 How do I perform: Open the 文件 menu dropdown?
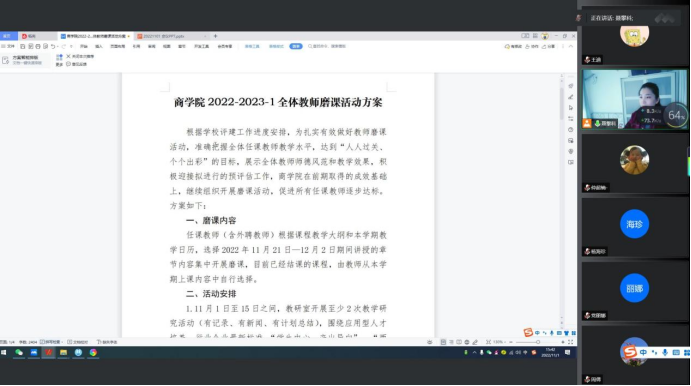[9, 46]
